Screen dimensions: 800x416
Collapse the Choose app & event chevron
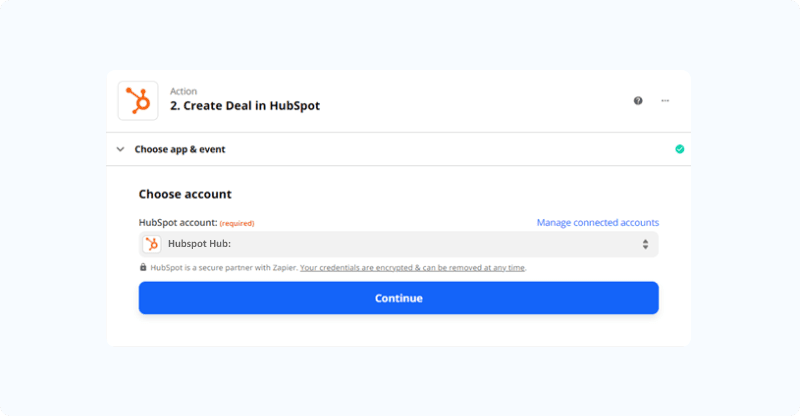click(x=120, y=149)
